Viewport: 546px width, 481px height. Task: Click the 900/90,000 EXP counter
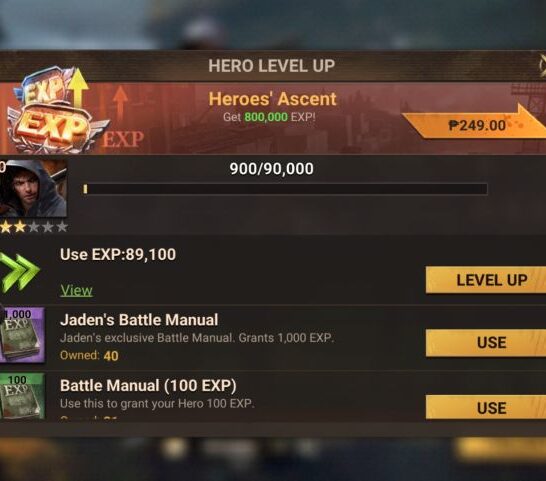[271, 169]
